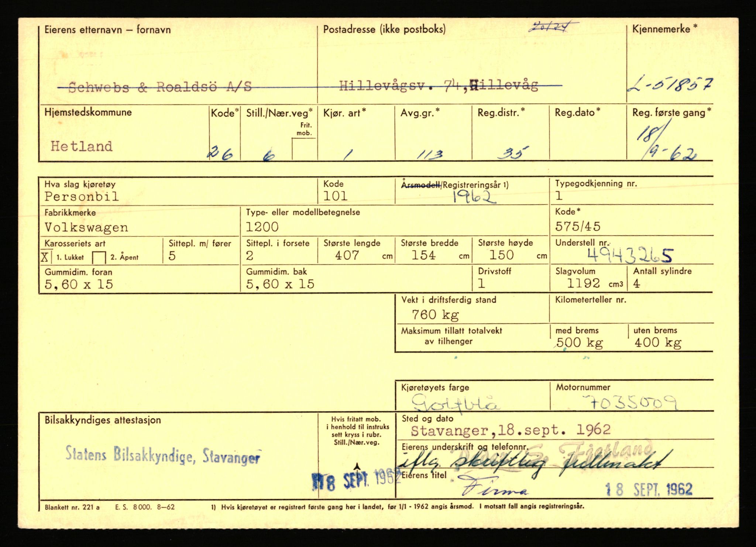Screen dimensions: 756x547
Task: Click the empty 'Frit. mob.' box
Action: point(304,149)
